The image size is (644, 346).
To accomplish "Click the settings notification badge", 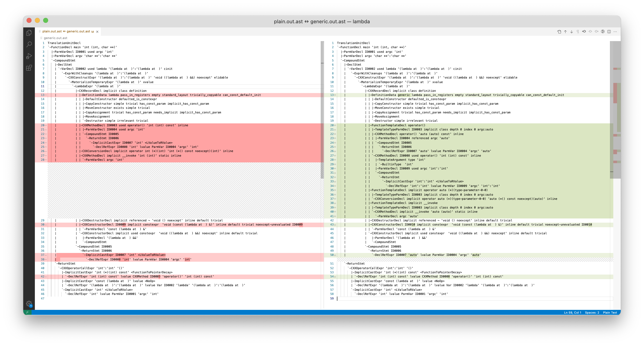I will (x=31, y=306).
